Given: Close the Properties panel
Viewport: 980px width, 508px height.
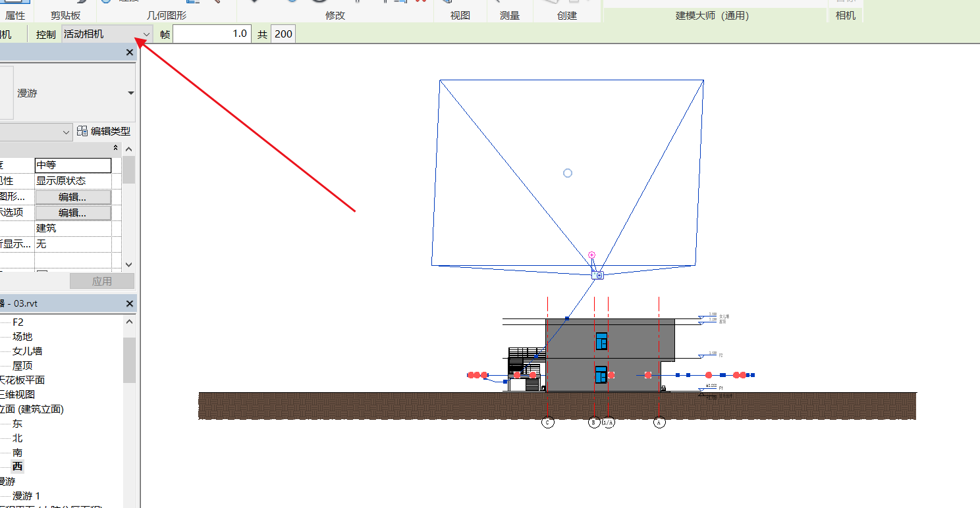Looking at the screenshot, I should coord(130,53).
